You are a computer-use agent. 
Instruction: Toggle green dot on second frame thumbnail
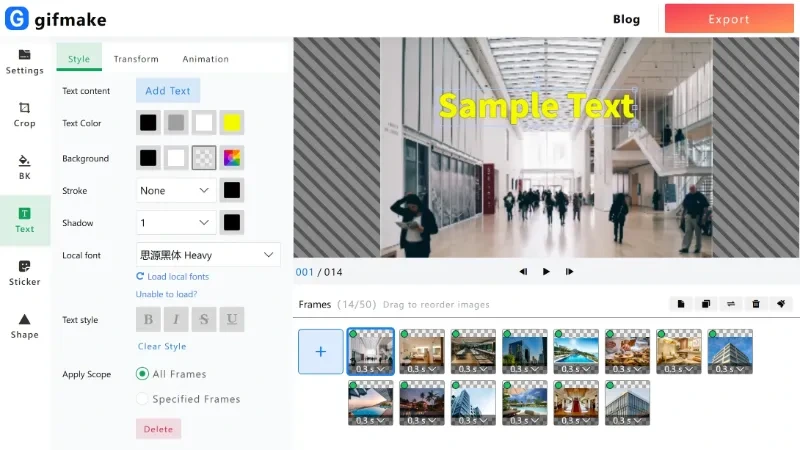coord(404,334)
